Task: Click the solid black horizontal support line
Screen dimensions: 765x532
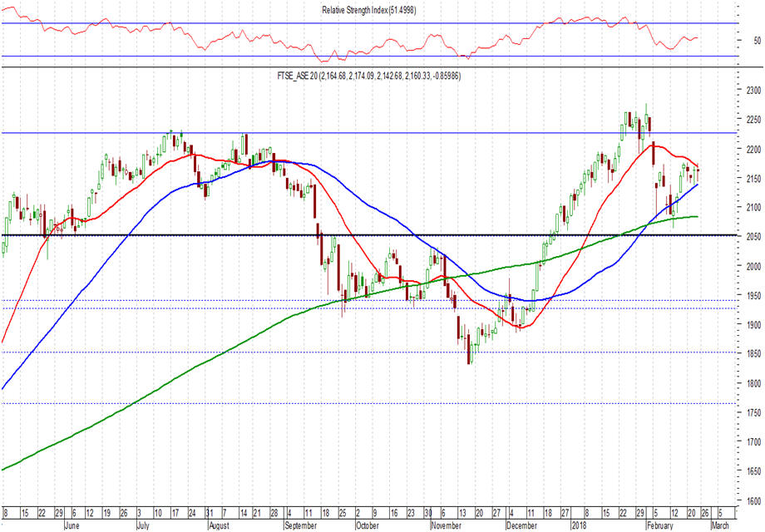Action: 369,235
